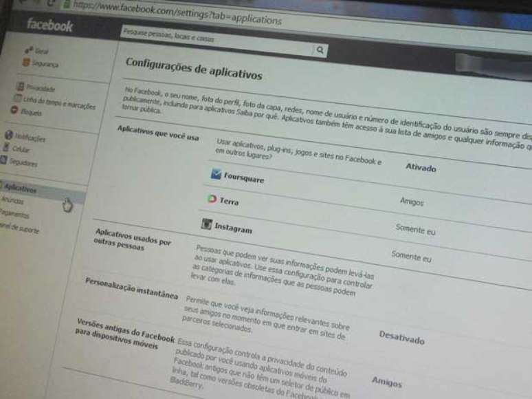Open Notificações settings tab
This screenshot has height=399, width=532.
click(x=30, y=138)
